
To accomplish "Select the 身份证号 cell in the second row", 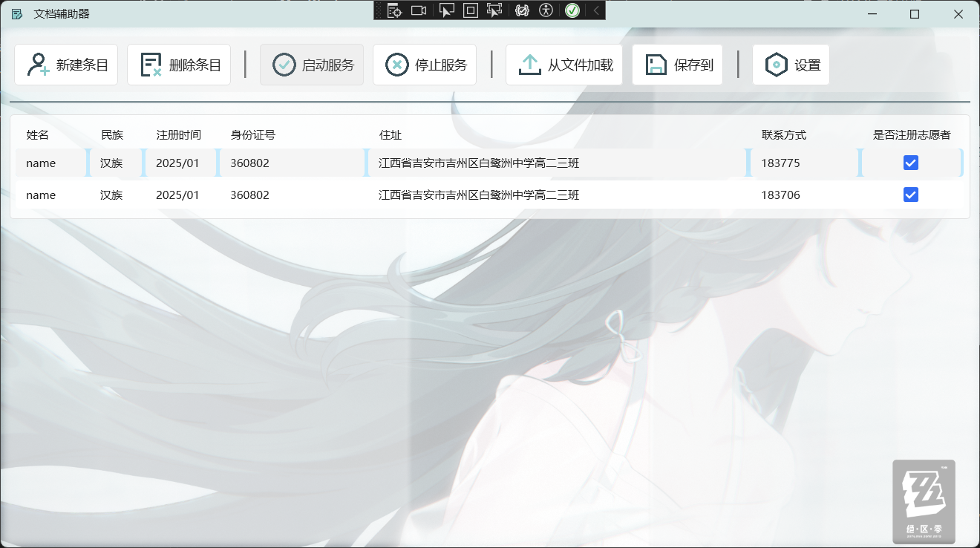I will click(250, 195).
